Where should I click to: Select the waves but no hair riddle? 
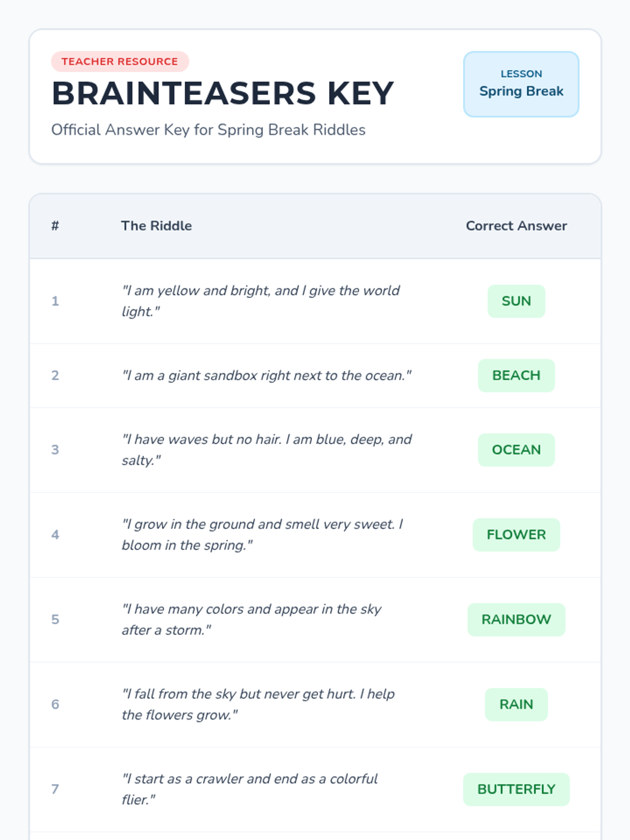[266, 450]
